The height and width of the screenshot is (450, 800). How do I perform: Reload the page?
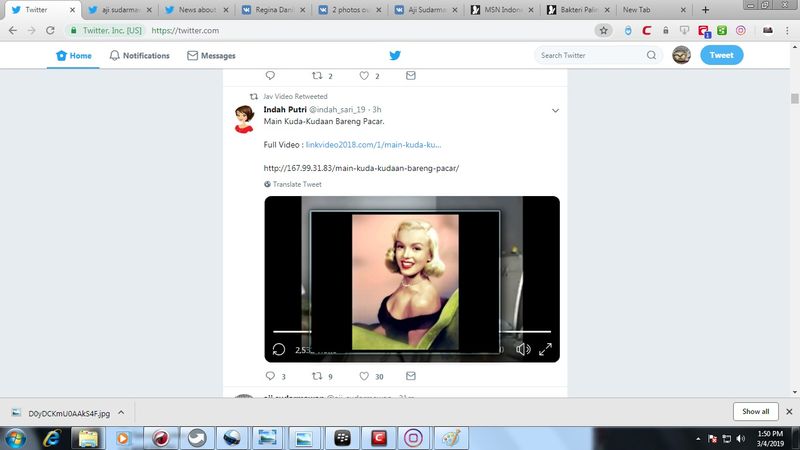pyautogui.click(x=50, y=31)
